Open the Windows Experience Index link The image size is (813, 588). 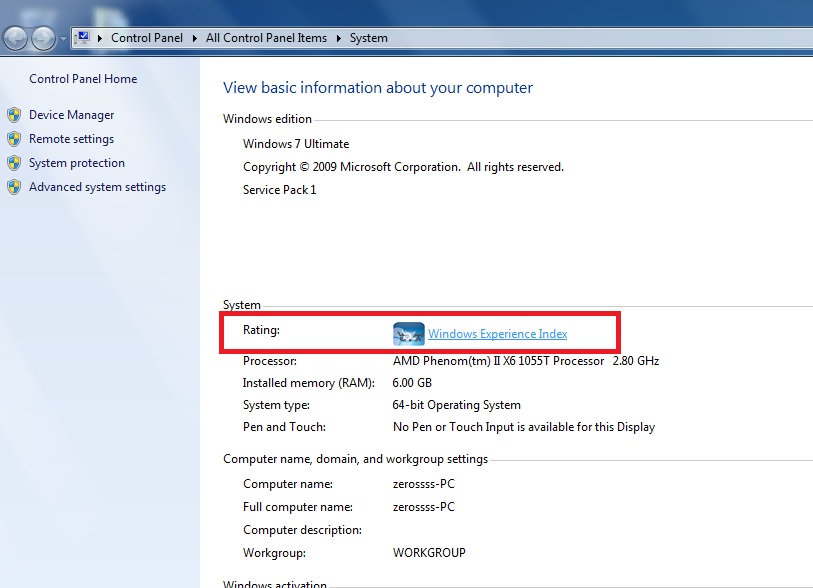coord(498,334)
